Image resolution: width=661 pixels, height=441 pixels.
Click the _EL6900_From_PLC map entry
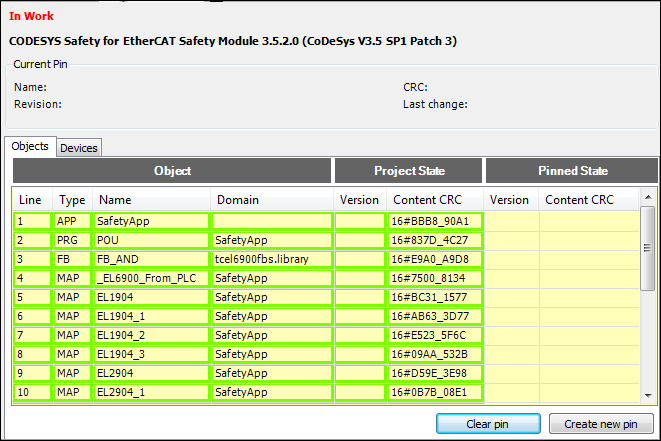click(x=150, y=278)
